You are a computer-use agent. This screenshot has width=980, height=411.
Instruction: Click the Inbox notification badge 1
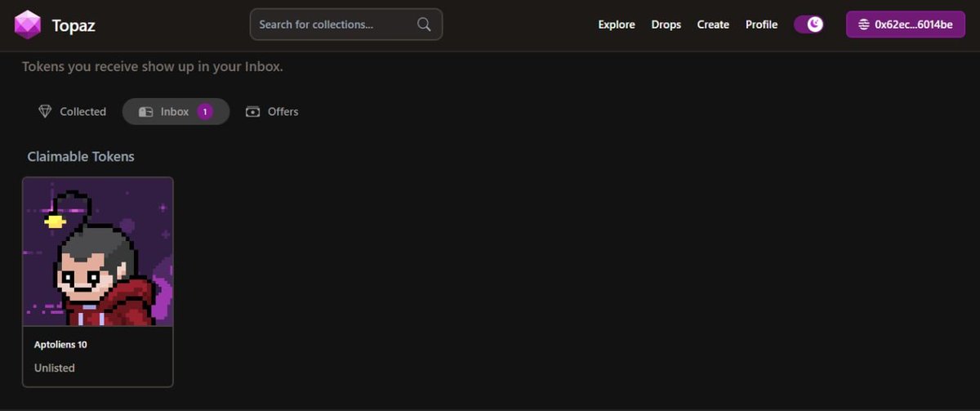pos(204,111)
